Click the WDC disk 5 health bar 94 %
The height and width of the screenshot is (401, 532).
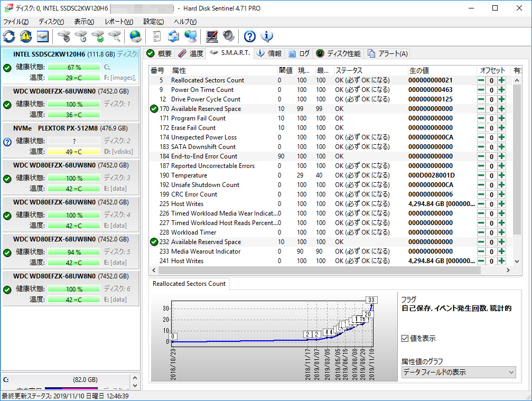pyautogui.click(x=74, y=252)
